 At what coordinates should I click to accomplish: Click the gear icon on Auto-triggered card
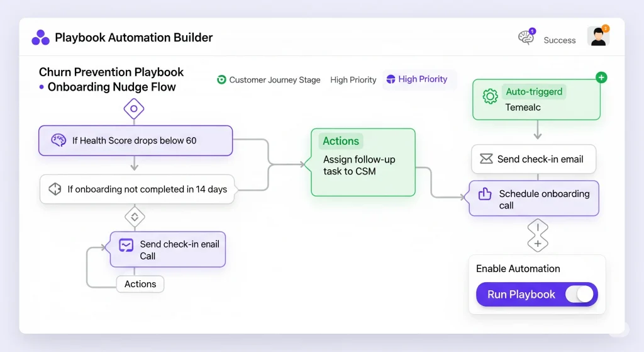pyautogui.click(x=490, y=96)
